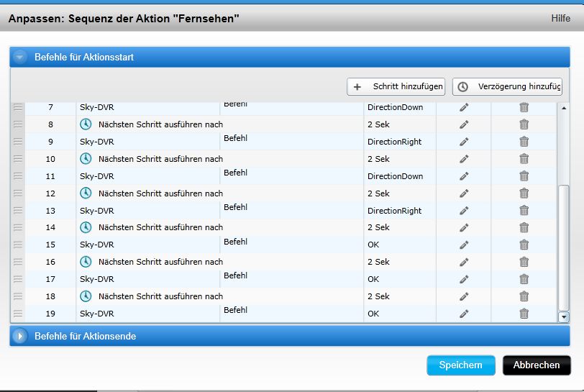Click the scrollbar up arrow
The width and height of the screenshot is (584, 392).
pyautogui.click(x=564, y=108)
